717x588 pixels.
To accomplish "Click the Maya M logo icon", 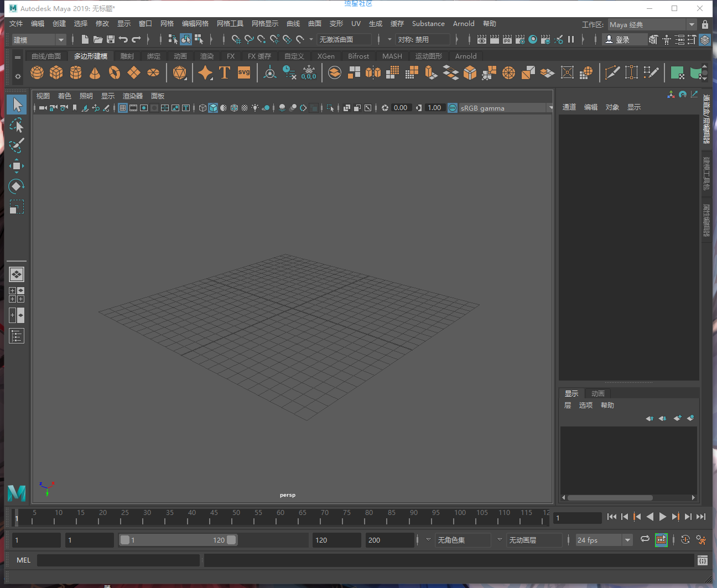I will pos(17,492).
